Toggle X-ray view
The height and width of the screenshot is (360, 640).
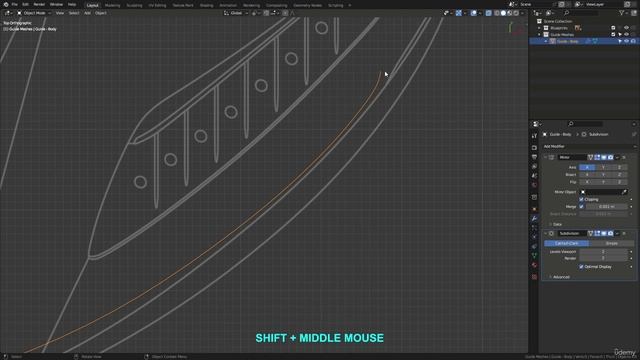pos(489,13)
